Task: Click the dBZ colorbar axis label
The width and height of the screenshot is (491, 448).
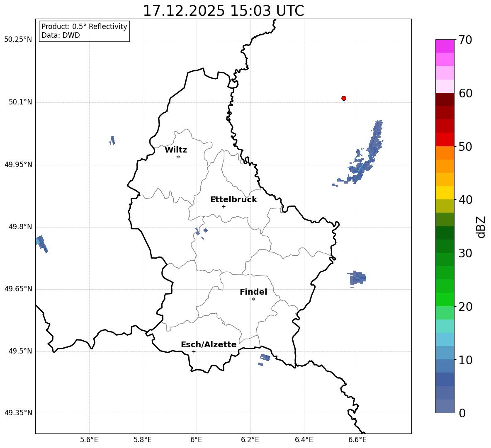Action: [x=481, y=227]
